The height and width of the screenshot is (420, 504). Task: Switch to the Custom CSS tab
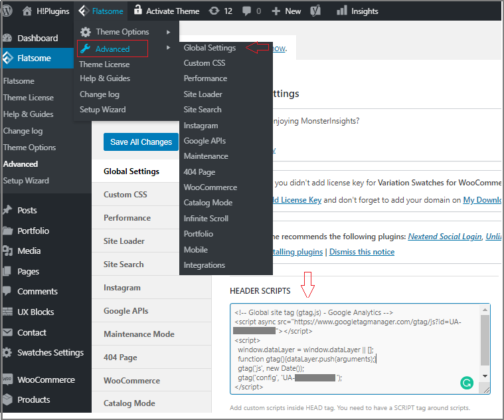pos(135,195)
